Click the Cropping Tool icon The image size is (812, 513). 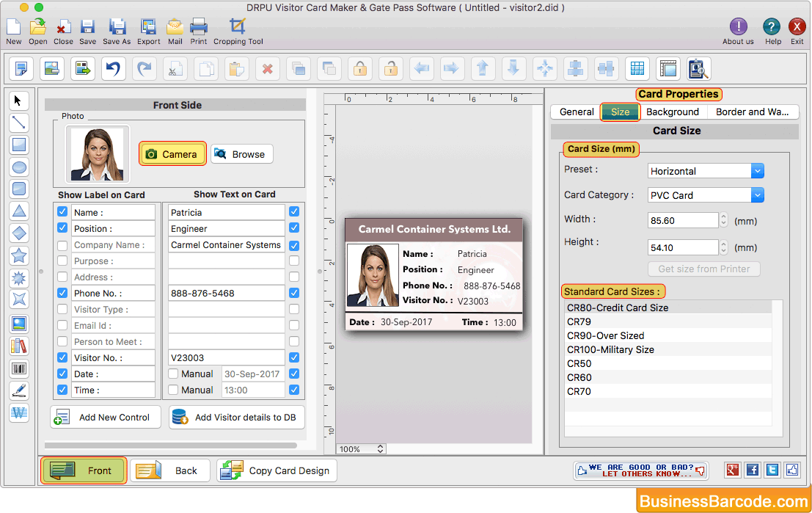coord(237,28)
